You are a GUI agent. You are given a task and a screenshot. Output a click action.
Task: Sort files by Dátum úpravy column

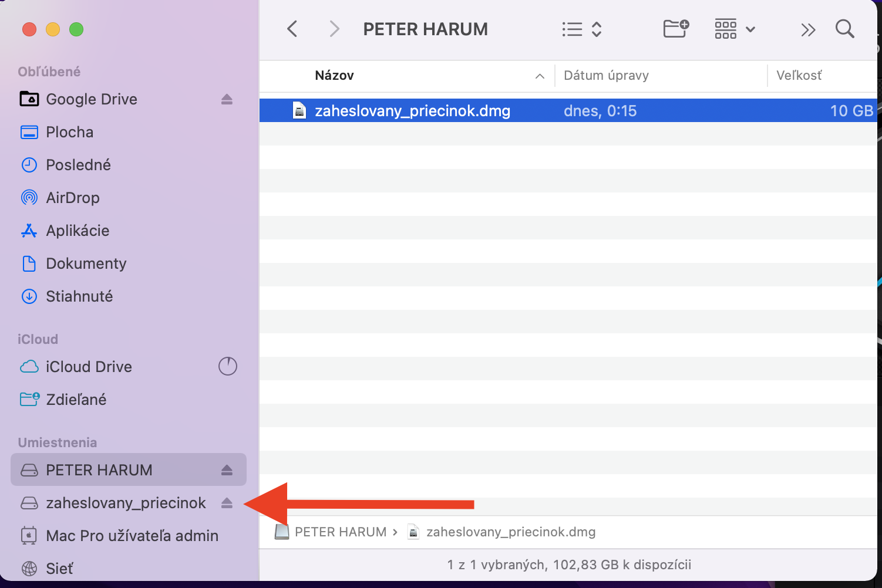tap(606, 76)
